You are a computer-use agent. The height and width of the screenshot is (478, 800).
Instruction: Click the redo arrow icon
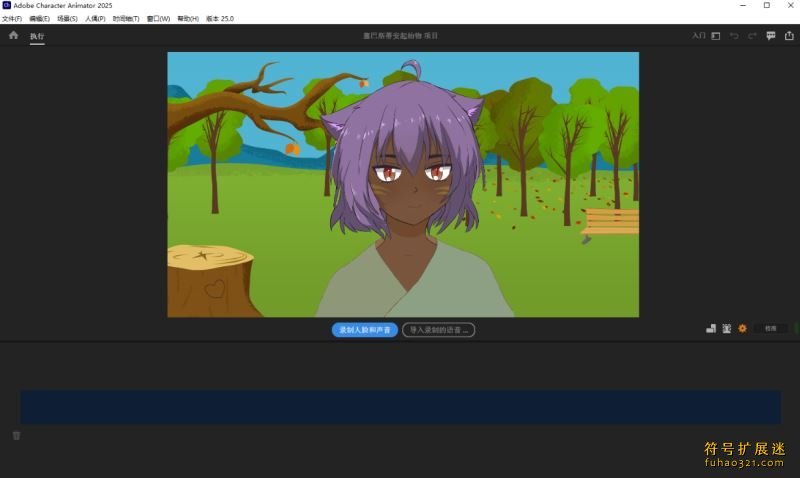[x=752, y=36]
